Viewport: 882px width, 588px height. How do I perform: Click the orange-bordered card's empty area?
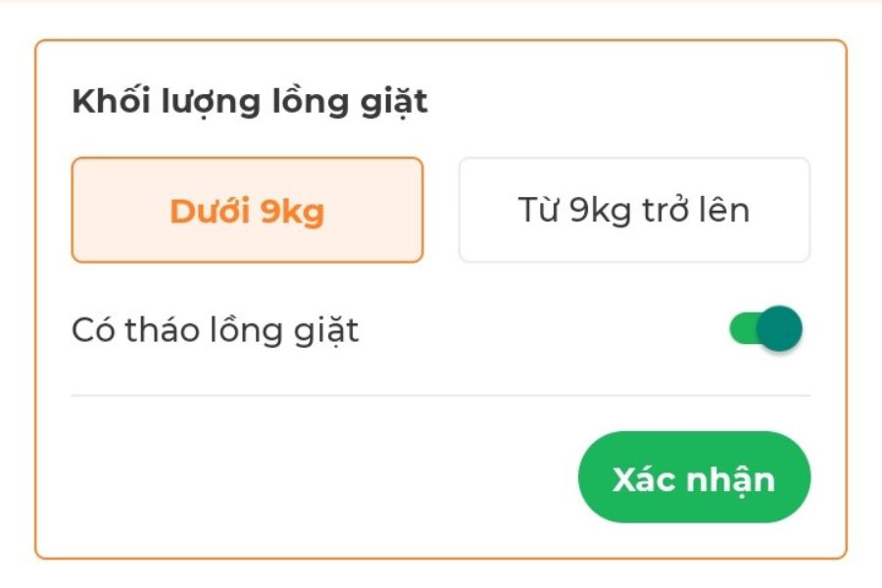point(294,480)
